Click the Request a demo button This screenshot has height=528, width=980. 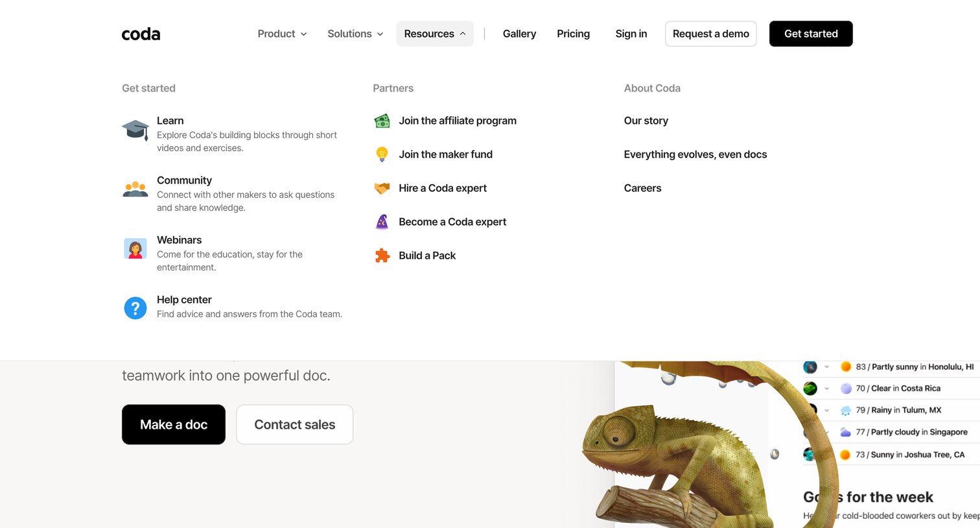pos(711,34)
